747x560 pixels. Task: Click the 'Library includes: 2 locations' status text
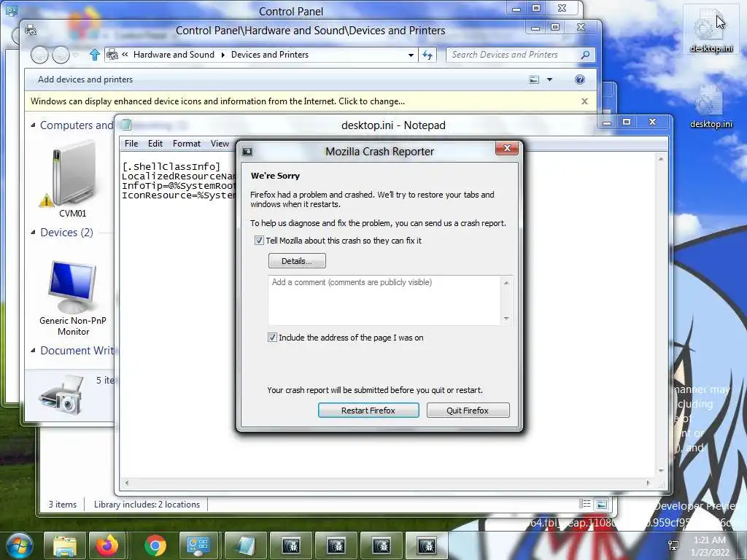pyautogui.click(x=147, y=505)
